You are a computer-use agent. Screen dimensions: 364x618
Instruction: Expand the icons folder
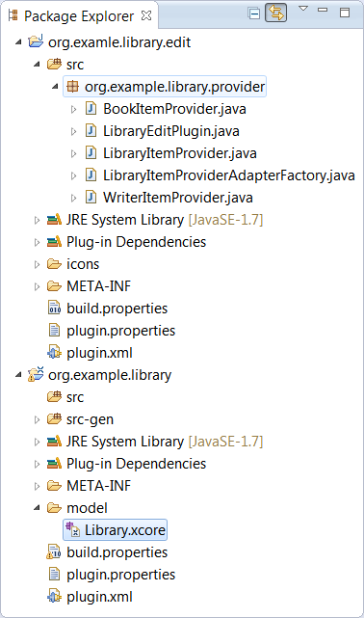tap(37, 264)
